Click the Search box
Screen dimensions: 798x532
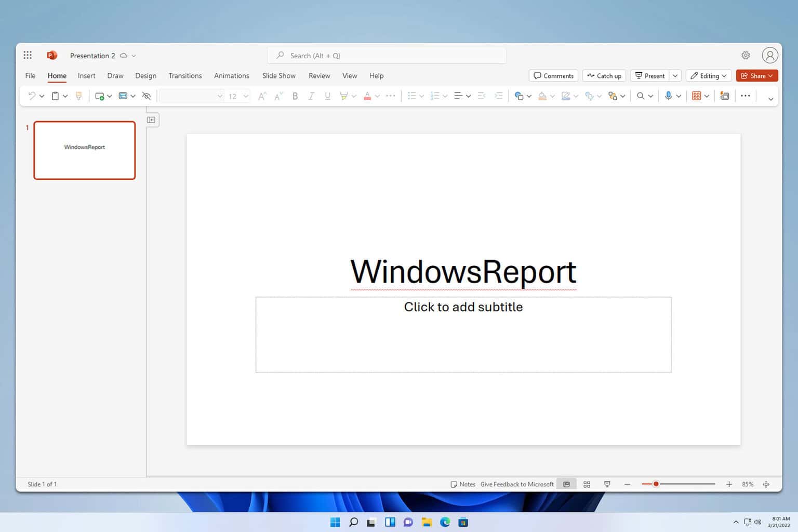coord(387,56)
